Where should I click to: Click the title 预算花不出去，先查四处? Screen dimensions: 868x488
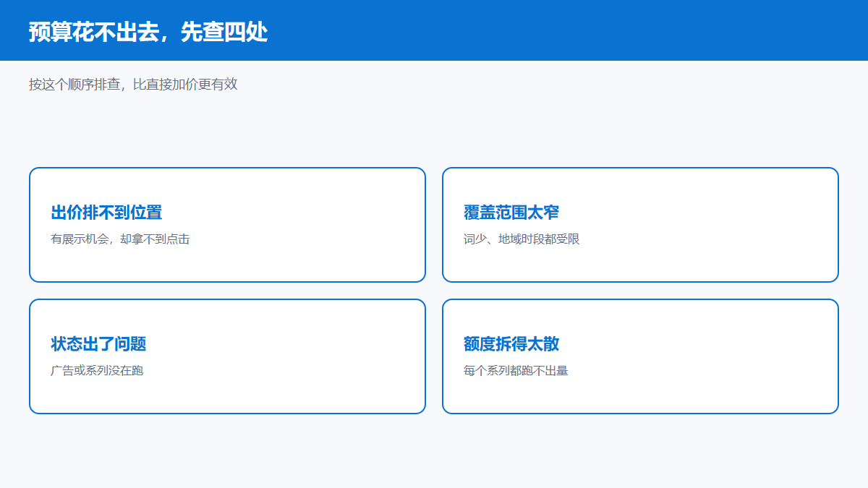148,32
